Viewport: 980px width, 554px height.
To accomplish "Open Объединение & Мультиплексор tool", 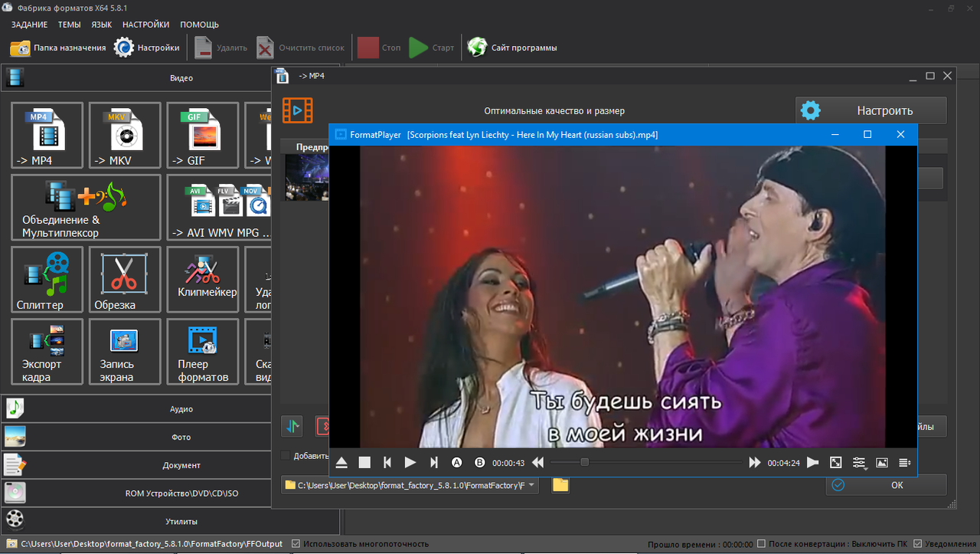I will pyautogui.click(x=86, y=207).
